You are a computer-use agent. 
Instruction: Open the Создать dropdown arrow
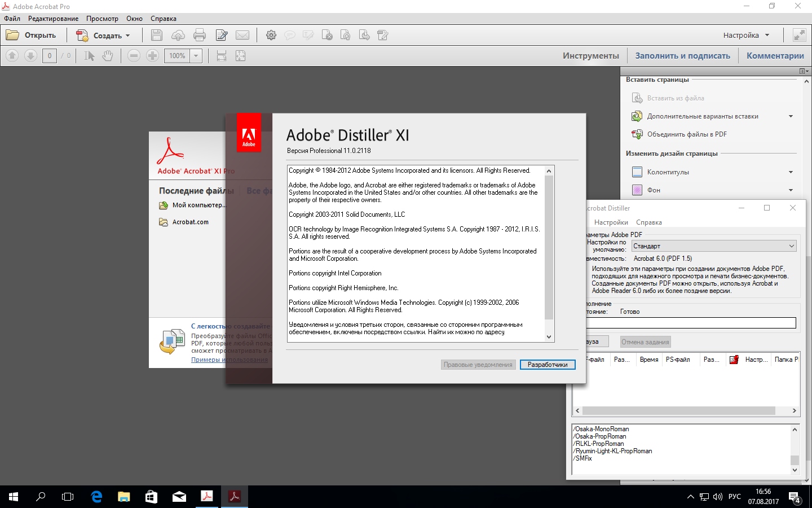tap(128, 36)
